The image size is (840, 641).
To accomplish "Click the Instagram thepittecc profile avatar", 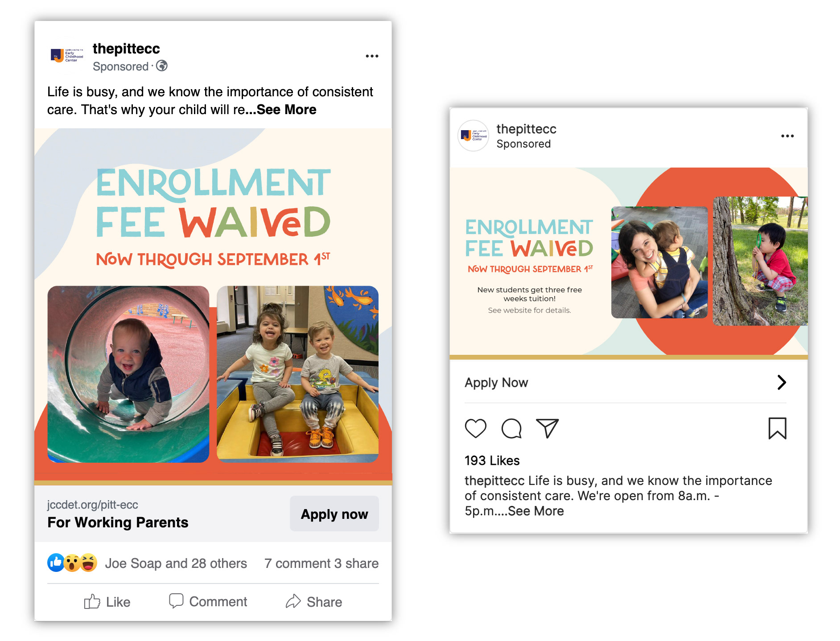I will click(x=474, y=136).
